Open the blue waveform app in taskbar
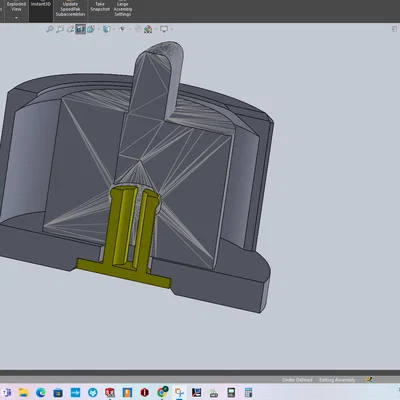This screenshot has width=400, height=400. [75, 392]
